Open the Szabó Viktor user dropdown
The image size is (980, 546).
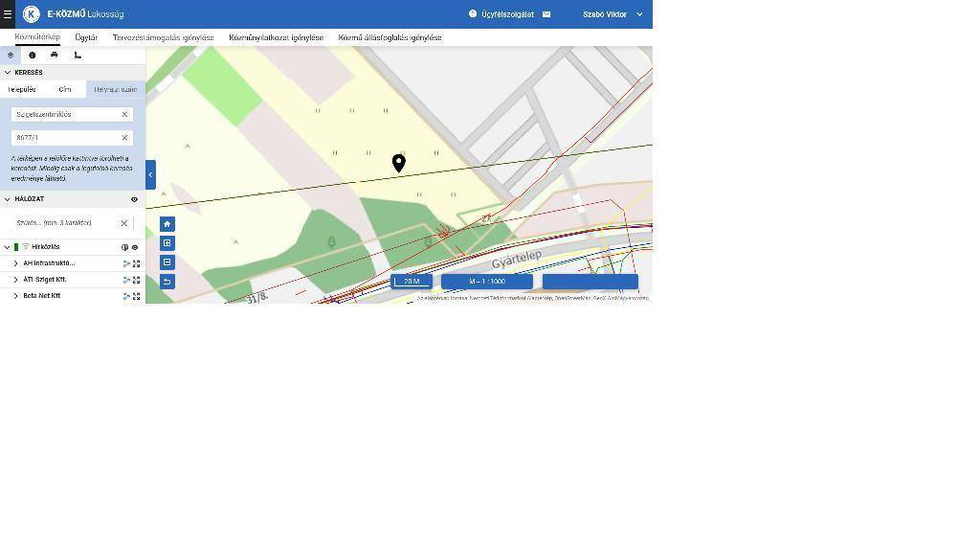612,14
